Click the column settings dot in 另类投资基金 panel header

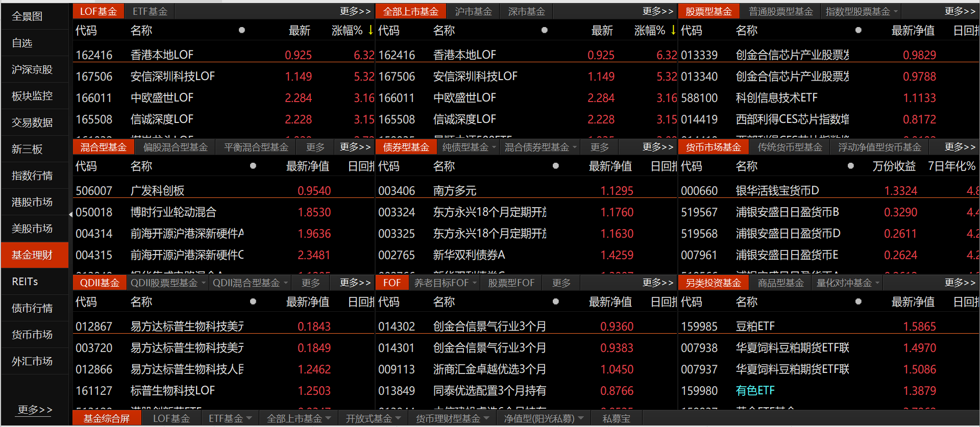[x=859, y=302]
